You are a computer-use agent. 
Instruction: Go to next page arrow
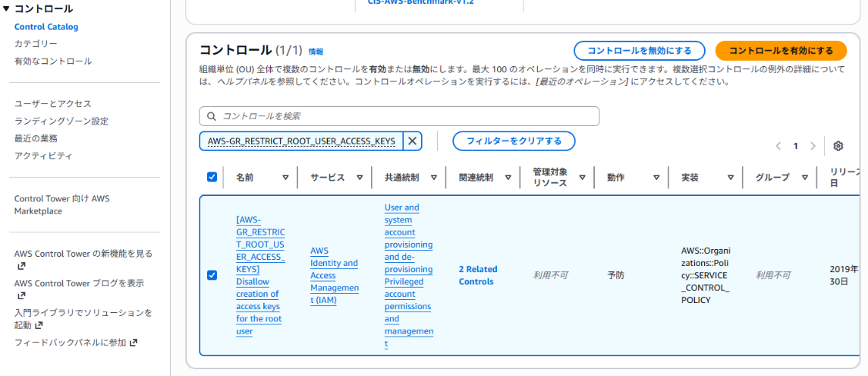coord(813,146)
